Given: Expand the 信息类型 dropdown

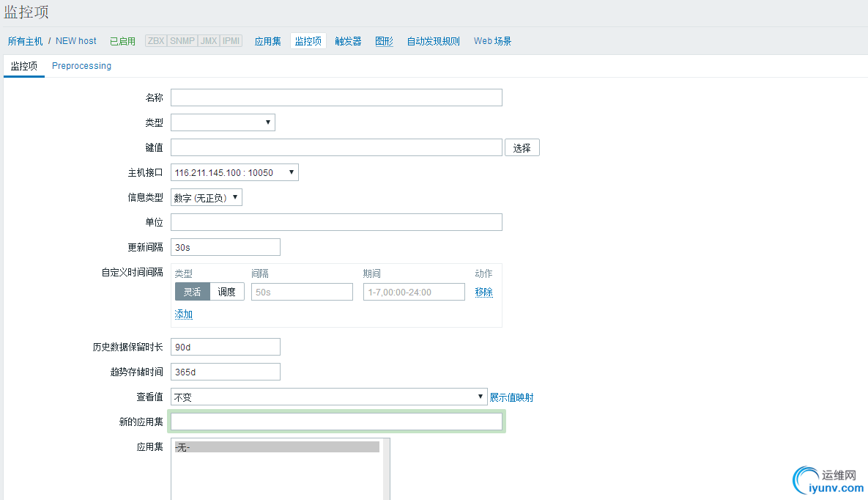Looking at the screenshot, I should point(206,197).
